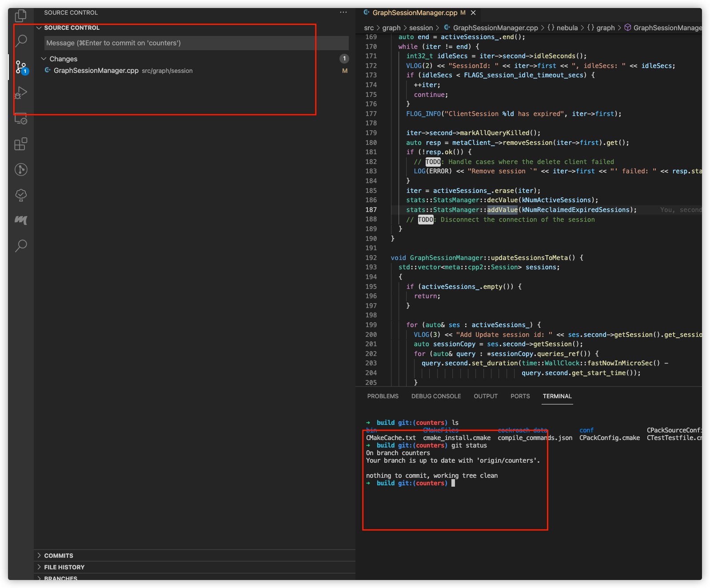Open the M-shaped extension icon
The image size is (710, 588).
(x=21, y=220)
